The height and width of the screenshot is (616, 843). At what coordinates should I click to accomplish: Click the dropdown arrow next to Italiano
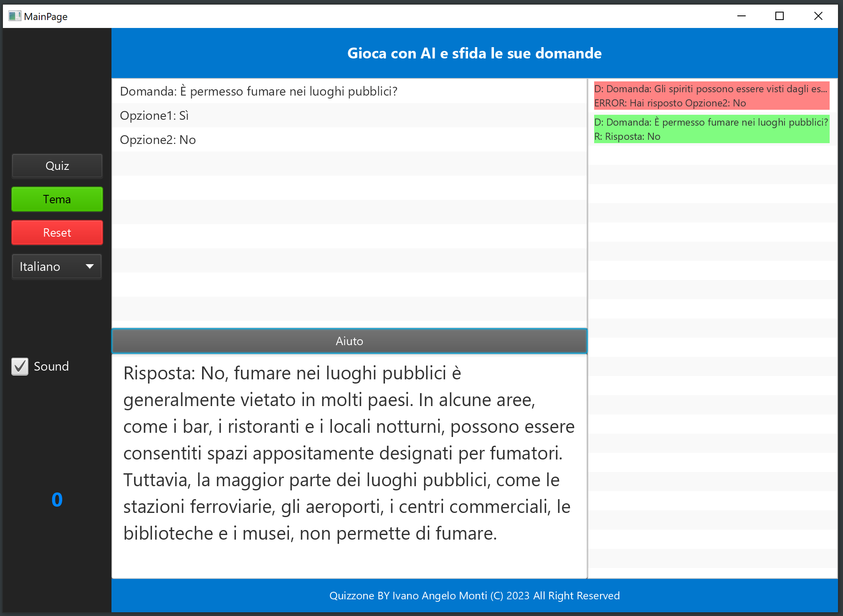pyautogui.click(x=89, y=267)
